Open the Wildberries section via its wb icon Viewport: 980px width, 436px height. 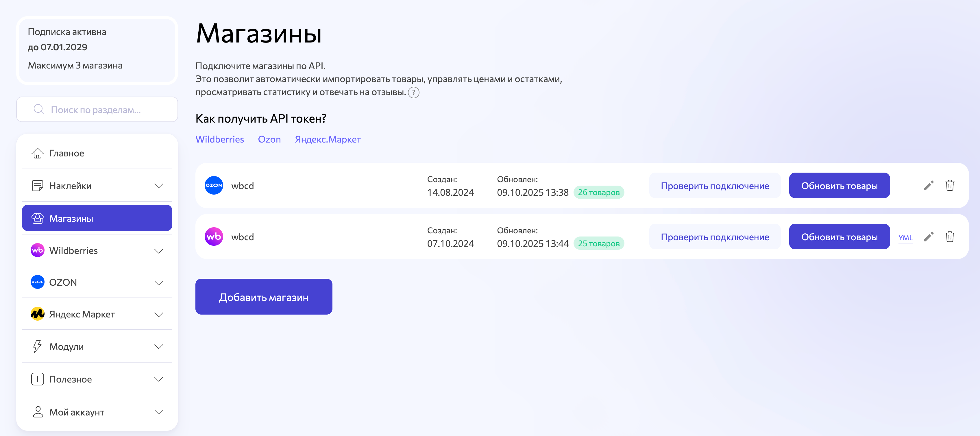click(x=37, y=250)
